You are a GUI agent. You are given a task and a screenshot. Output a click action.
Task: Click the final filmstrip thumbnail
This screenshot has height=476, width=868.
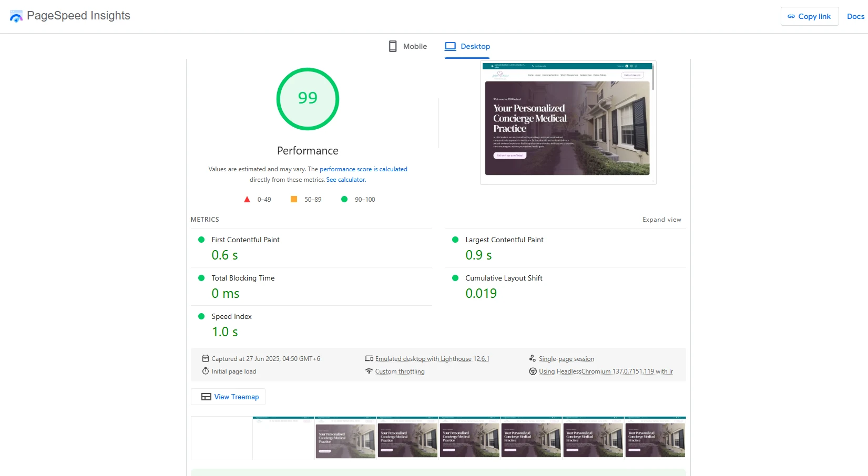655,438
